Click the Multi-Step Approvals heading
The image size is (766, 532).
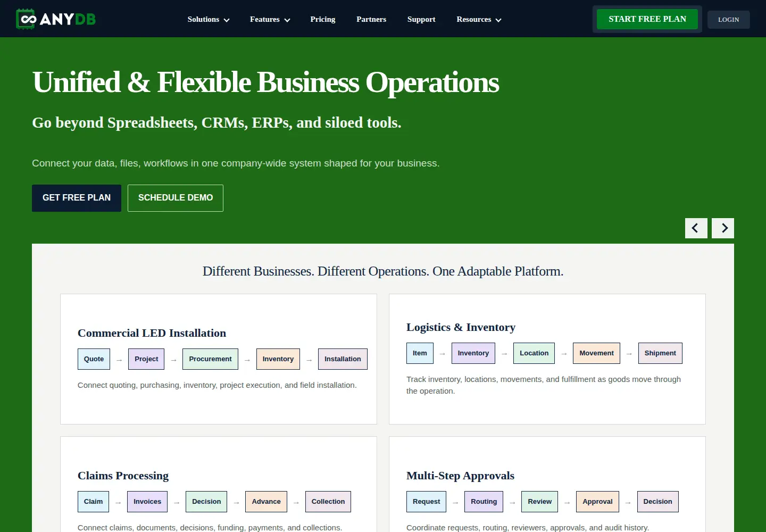click(x=460, y=476)
